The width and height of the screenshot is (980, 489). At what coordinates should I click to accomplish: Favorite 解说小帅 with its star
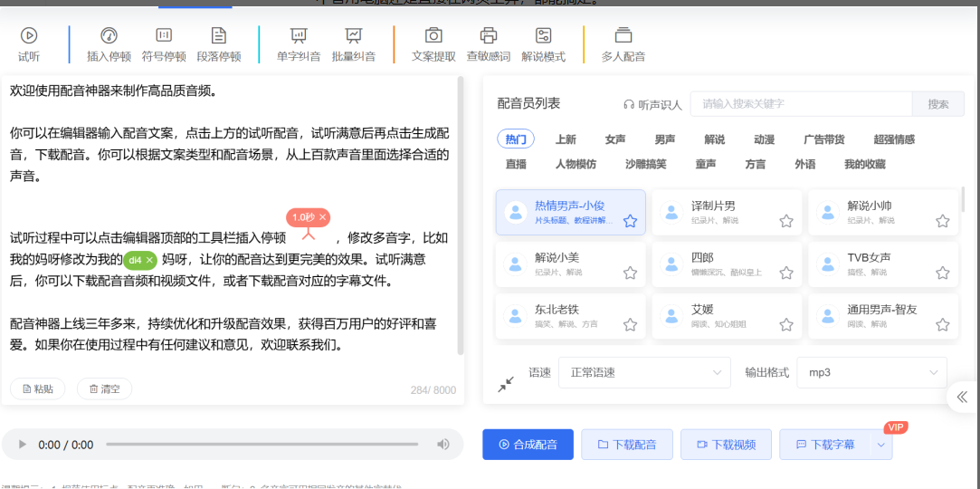pyautogui.click(x=943, y=221)
